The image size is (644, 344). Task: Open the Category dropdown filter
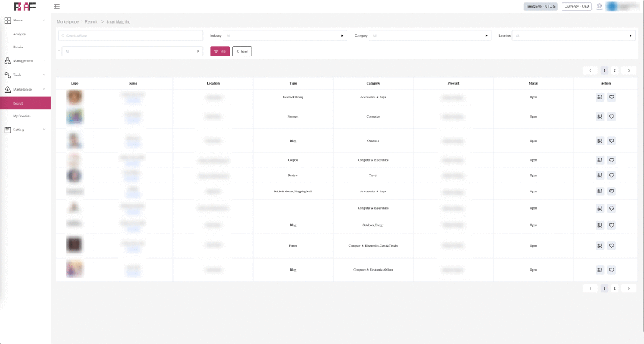[429, 36]
